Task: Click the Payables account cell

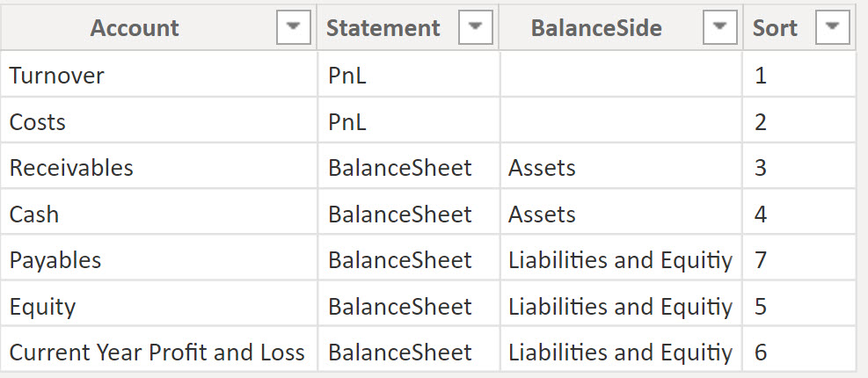Action: pyautogui.click(x=159, y=259)
